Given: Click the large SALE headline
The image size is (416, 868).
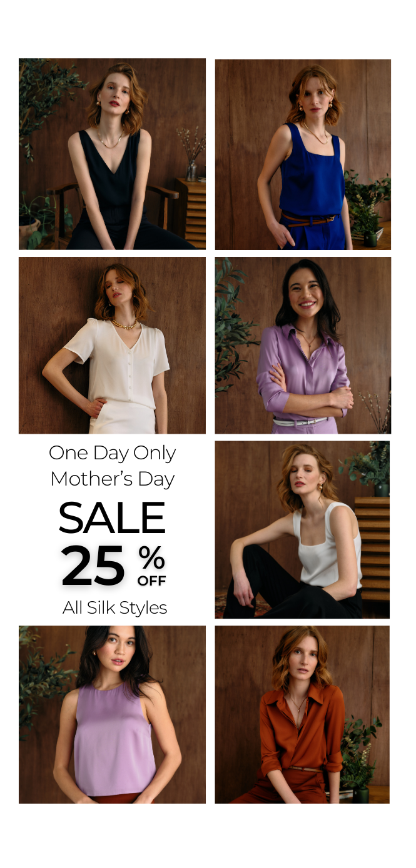Looking at the screenshot, I should click(112, 517).
